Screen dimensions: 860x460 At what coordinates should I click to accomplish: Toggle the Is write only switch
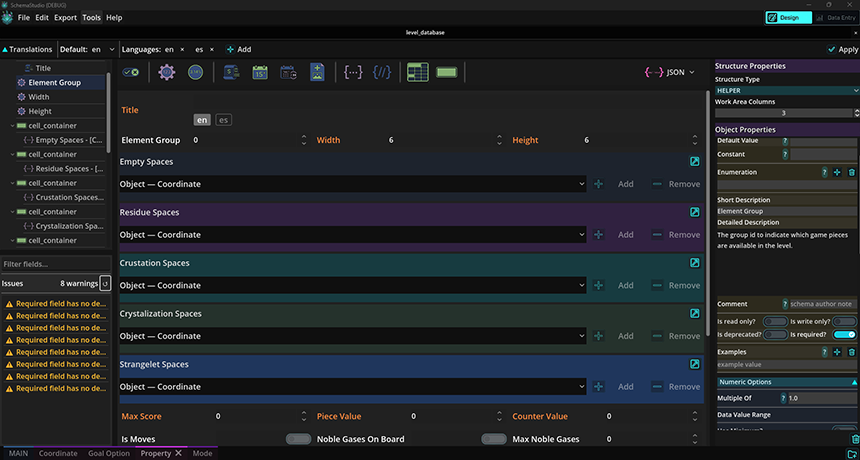[x=844, y=321]
